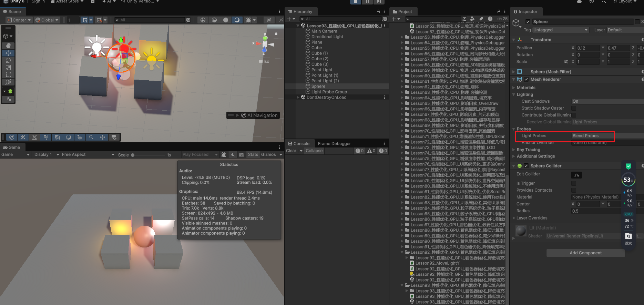Screen dimensions: 644x305
Task: Click the Edit Collider icon button
Action: pyautogui.click(x=576, y=175)
